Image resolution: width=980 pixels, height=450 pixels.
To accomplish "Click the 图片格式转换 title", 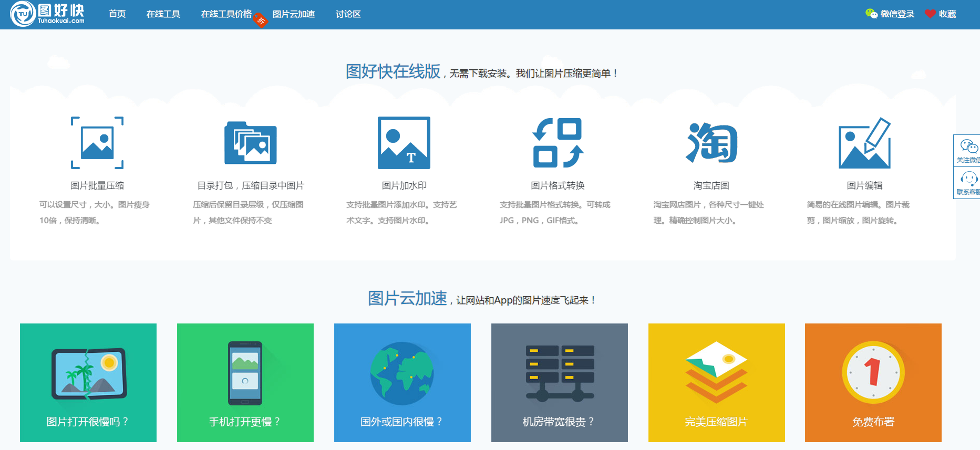I will [x=558, y=185].
